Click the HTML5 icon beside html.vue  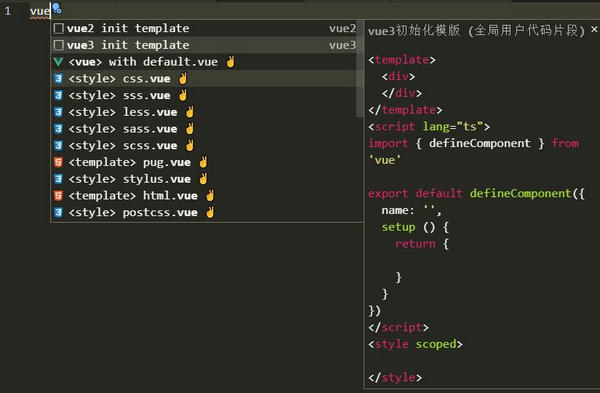pos(58,196)
